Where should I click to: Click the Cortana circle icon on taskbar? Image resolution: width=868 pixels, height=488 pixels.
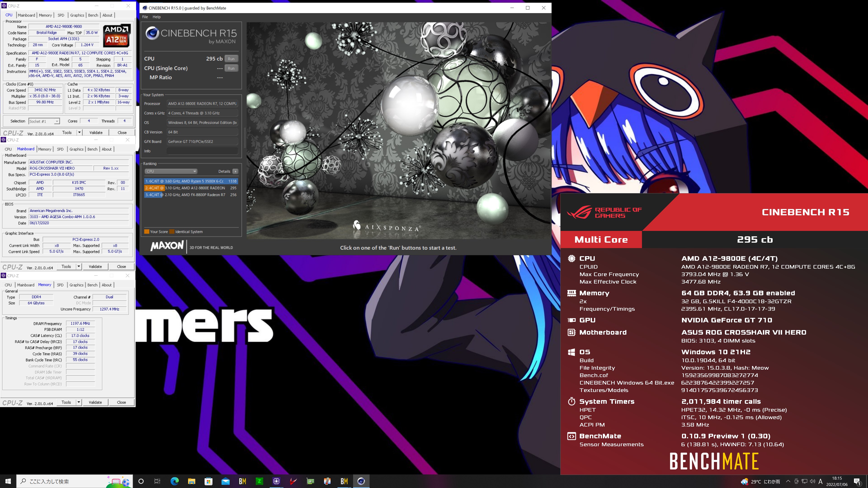pyautogui.click(x=141, y=481)
